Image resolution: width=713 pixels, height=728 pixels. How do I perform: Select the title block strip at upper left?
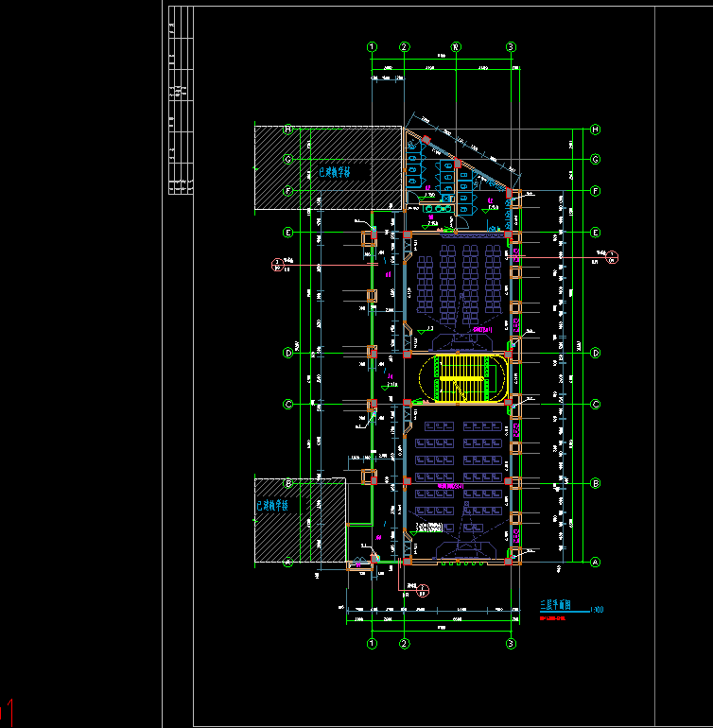179,101
